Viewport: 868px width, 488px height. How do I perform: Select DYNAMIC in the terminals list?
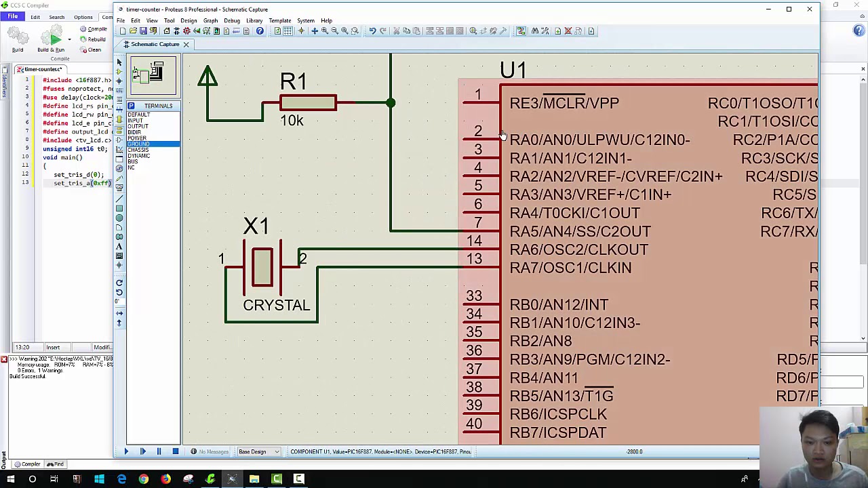(x=139, y=156)
